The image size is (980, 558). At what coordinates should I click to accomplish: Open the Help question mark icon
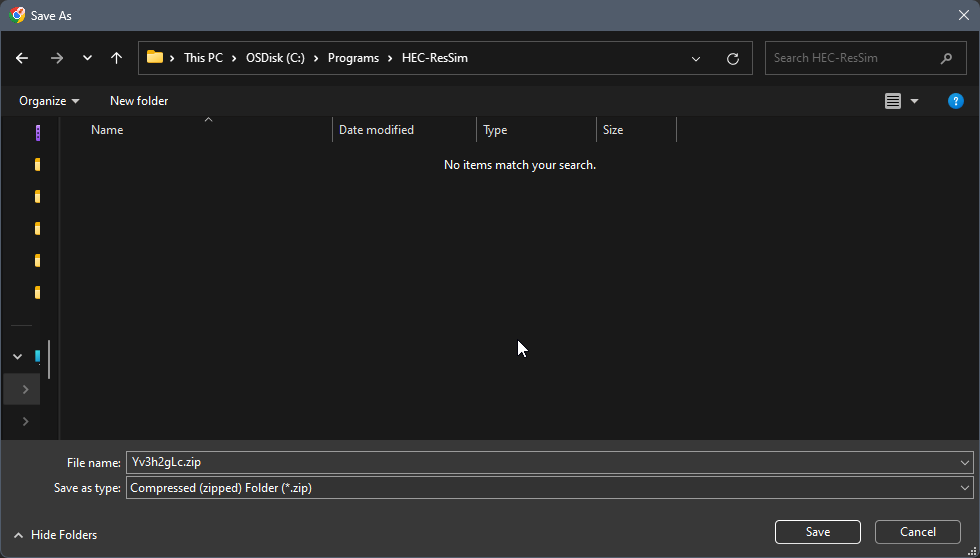click(x=955, y=101)
